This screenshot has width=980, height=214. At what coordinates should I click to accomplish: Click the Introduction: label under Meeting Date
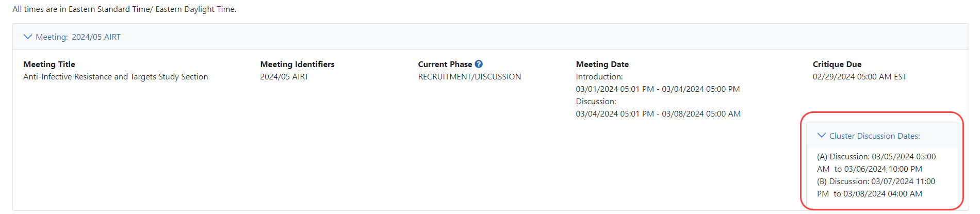pyautogui.click(x=599, y=77)
